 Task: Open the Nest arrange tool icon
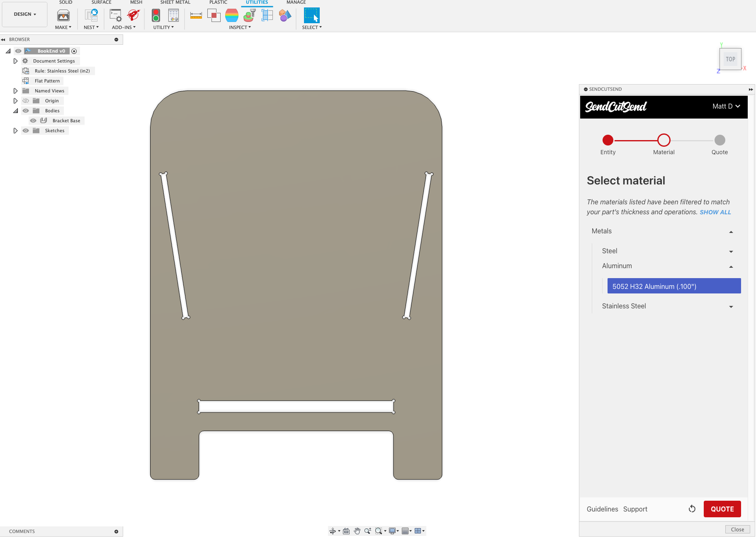coord(91,16)
